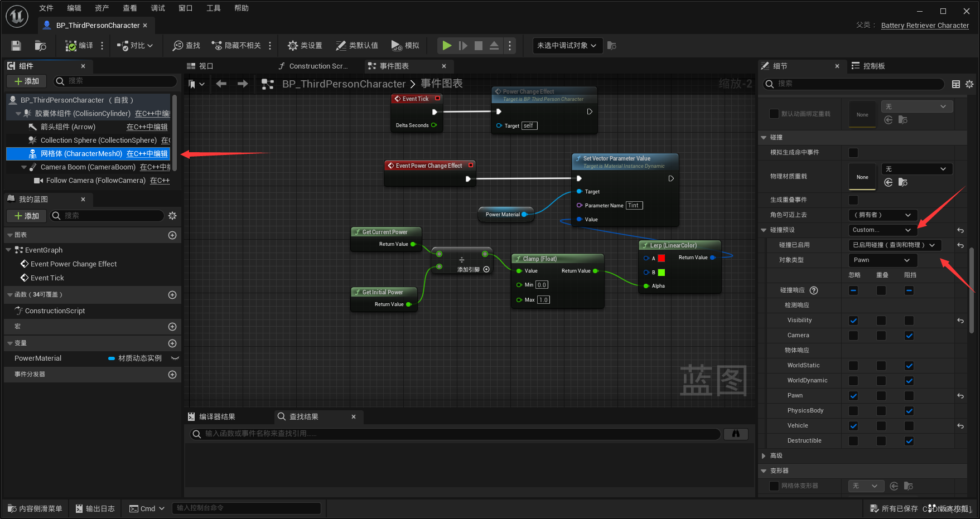Toggle 隐藏不相关 hide unrelated nodes
The image size is (980, 519).
point(235,46)
